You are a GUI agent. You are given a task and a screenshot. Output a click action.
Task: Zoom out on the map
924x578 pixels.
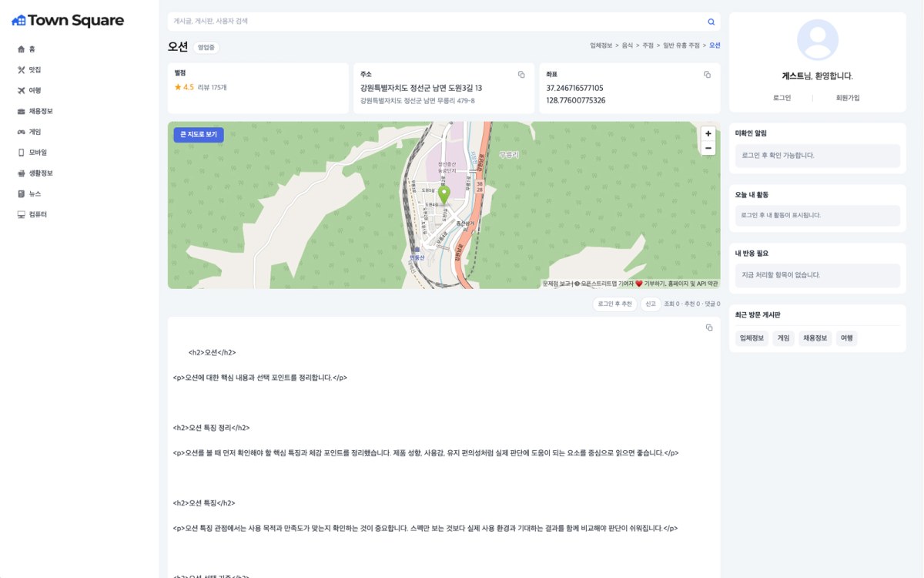click(708, 148)
